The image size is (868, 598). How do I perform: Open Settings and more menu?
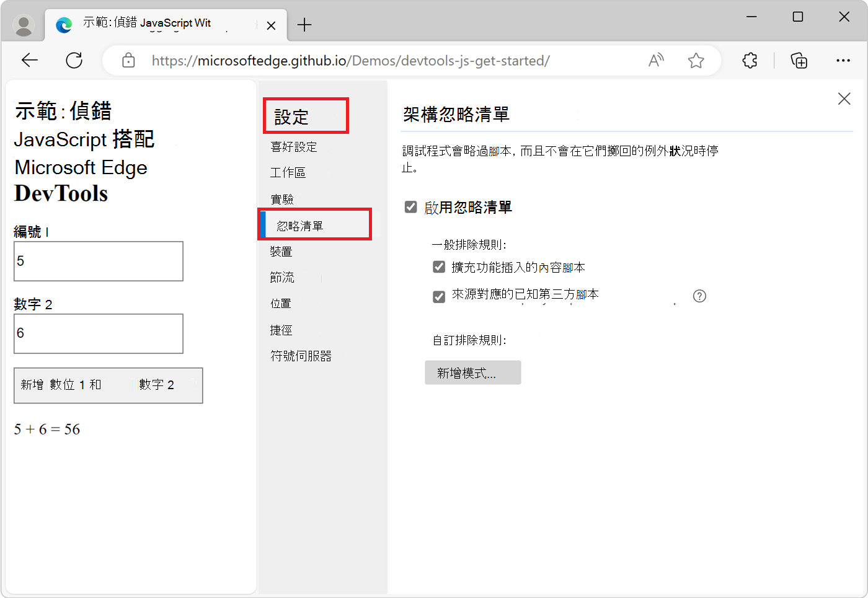[x=844, y=60]
